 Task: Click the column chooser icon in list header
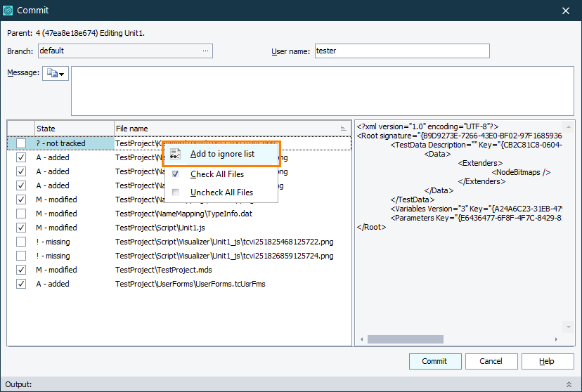[343, 129]
